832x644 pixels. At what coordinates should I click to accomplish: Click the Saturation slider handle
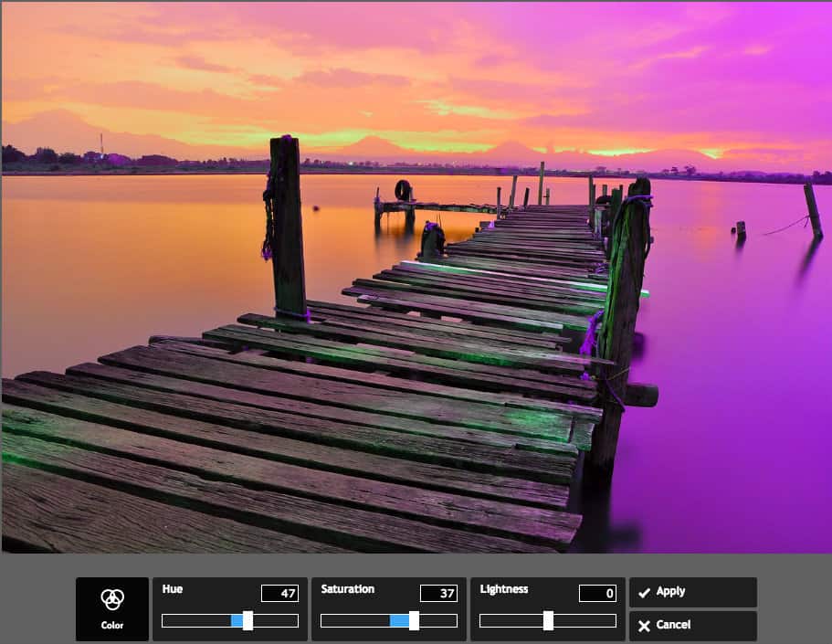[414, 621]
